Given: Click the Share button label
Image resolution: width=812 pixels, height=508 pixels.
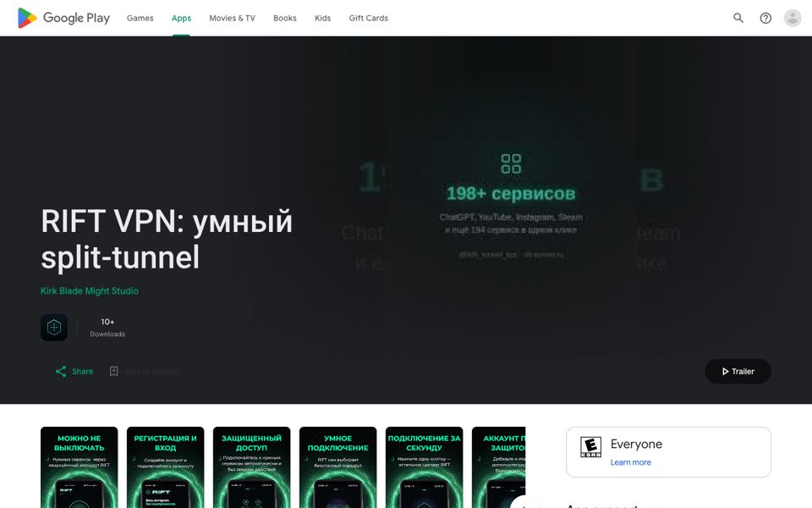Looking at the screenshot, I should pyautogui.click(x=82, y=371).
